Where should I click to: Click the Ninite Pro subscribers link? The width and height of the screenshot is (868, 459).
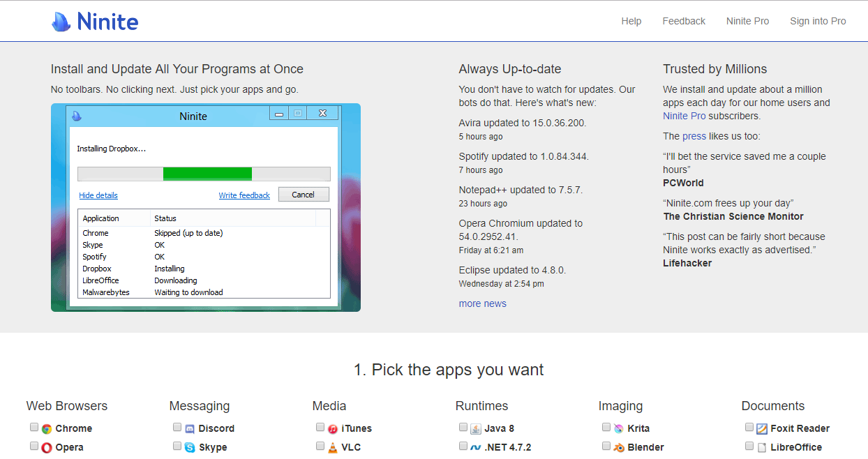point(684,116)
